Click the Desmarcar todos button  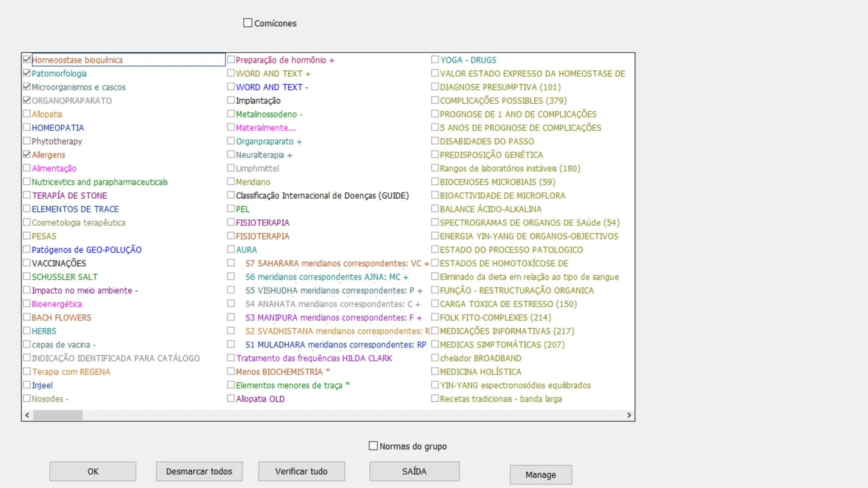[x=199, y=472]
